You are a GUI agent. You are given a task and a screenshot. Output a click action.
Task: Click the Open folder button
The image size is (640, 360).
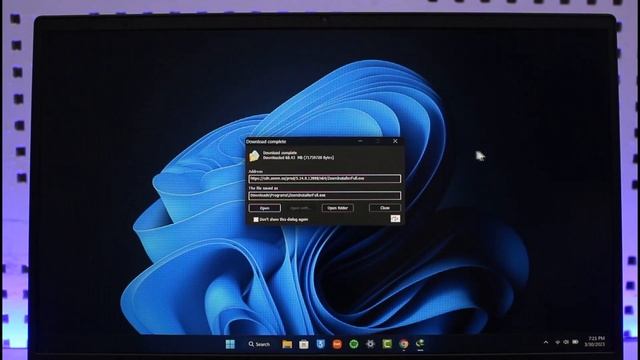(x=338, y=208)
